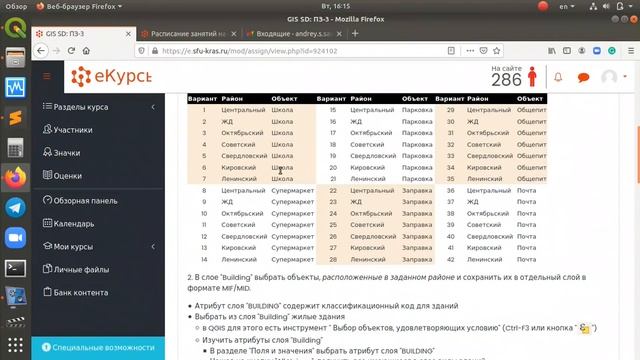Open Sublime Text from the dock

[15, 118]
